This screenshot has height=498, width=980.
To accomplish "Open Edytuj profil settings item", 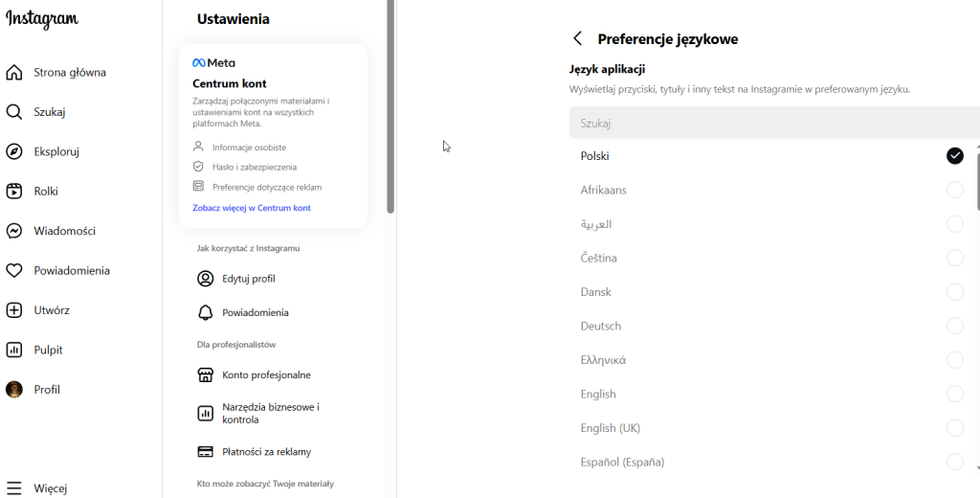I will click(x=248, y=279).
